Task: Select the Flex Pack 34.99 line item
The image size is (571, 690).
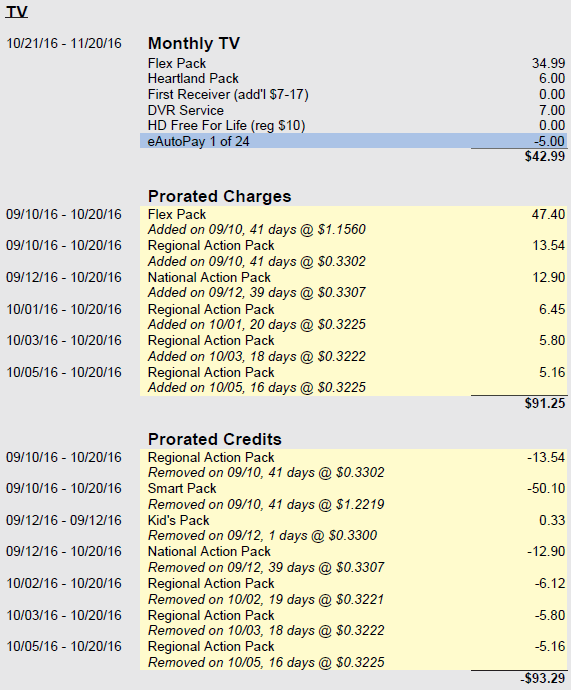Action: tap(354, 63)
